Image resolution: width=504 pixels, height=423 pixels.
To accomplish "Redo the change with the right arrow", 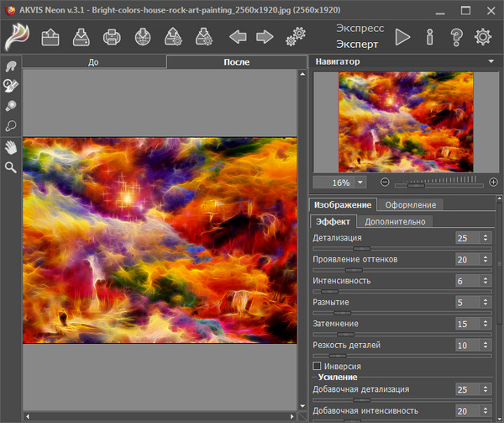I will coord(265,36).
